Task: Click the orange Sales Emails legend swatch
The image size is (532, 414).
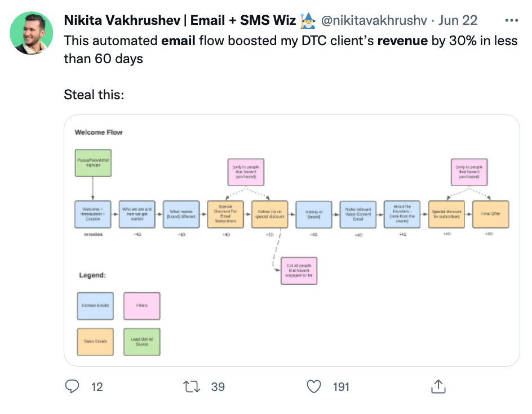Action: [x=95, y=341]
